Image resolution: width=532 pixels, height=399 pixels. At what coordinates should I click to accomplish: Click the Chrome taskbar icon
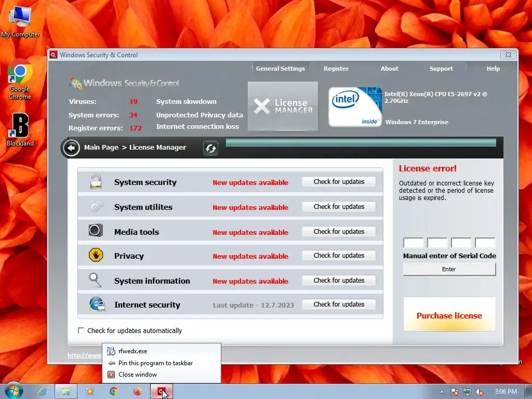point(114,392)
